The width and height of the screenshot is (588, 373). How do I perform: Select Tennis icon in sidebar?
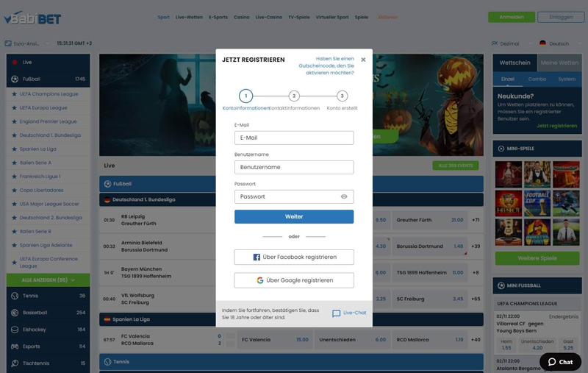pyautogui.click(x=15, y=296)
